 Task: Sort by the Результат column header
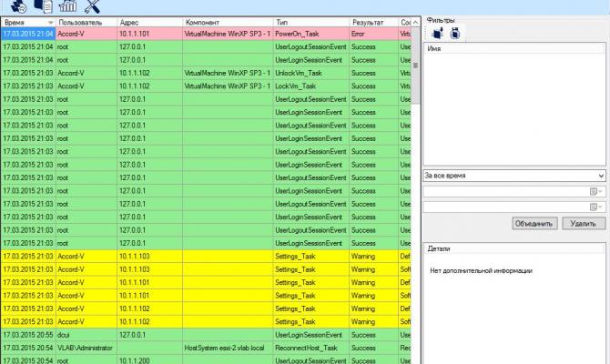373,23
